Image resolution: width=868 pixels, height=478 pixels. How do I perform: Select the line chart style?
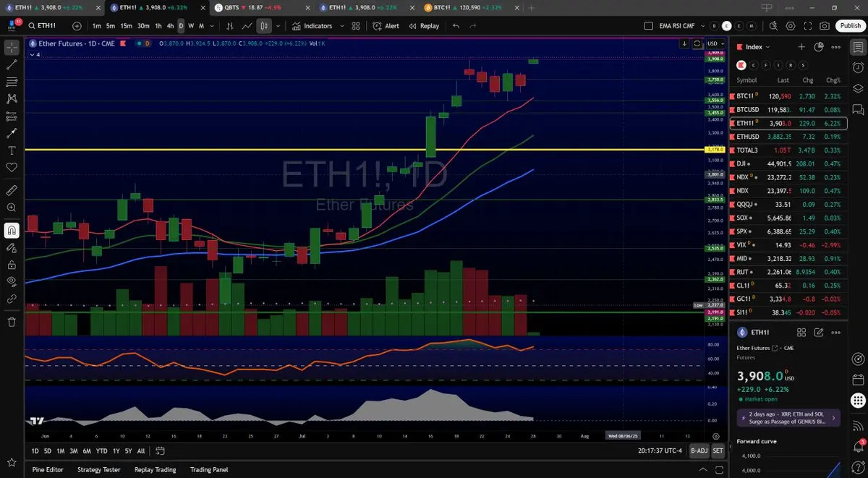tap(247, 26)
